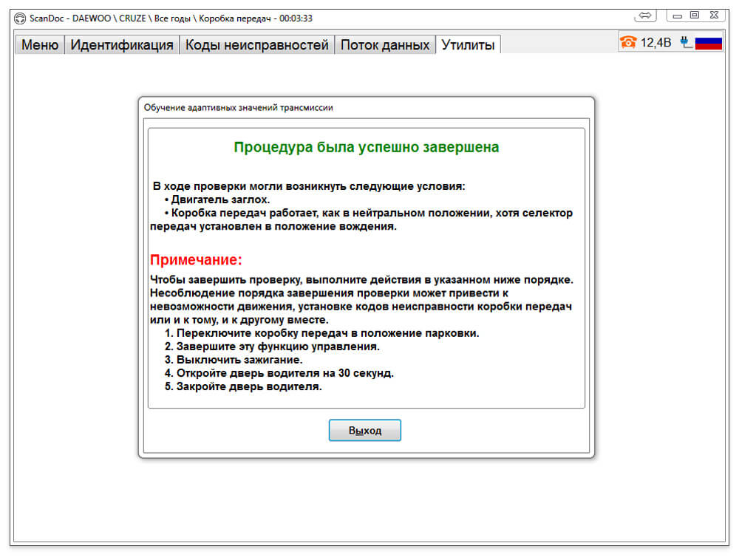Open the Меню tab
This screenshot has height=560, width=739.
click(40, 45)
